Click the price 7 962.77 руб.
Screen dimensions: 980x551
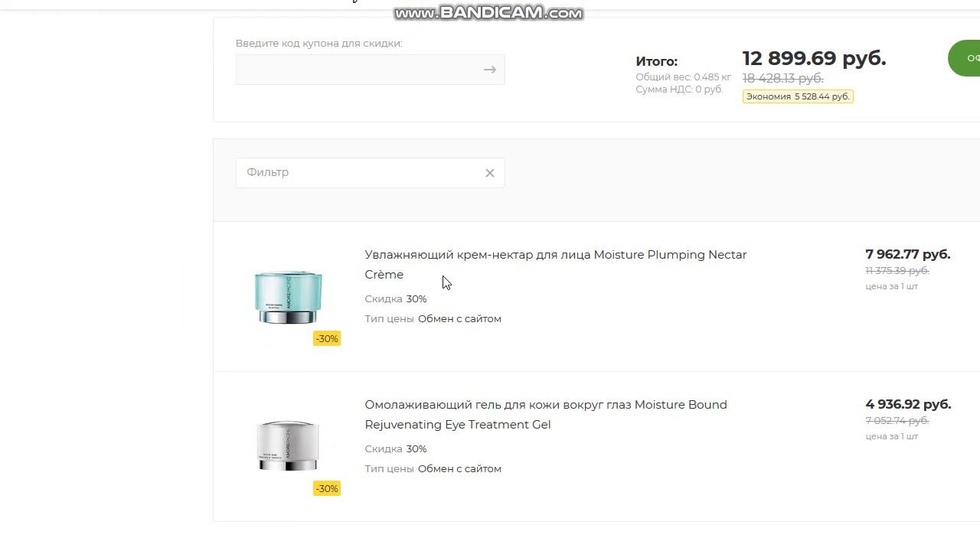pos(907,254)
